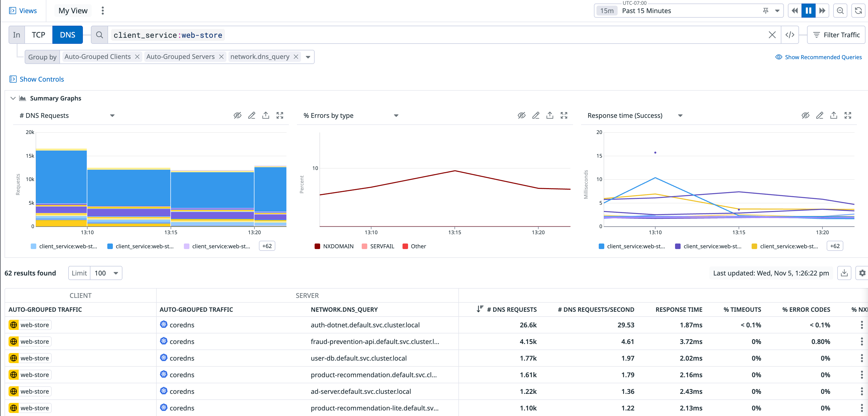Download results table as file
Viewport: 868px width, 416px height.
tap(844, 273)
